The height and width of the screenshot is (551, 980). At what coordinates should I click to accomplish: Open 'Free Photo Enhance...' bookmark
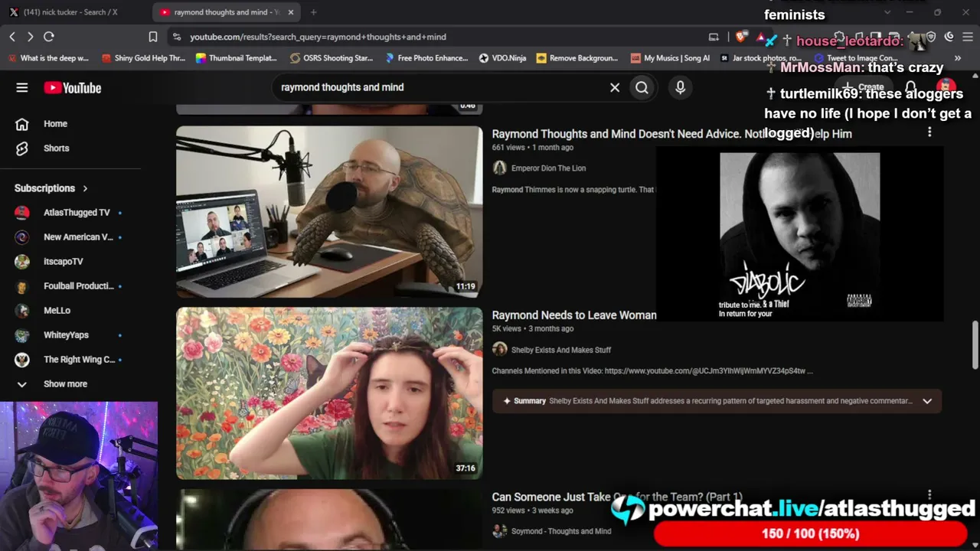point(426,58)
